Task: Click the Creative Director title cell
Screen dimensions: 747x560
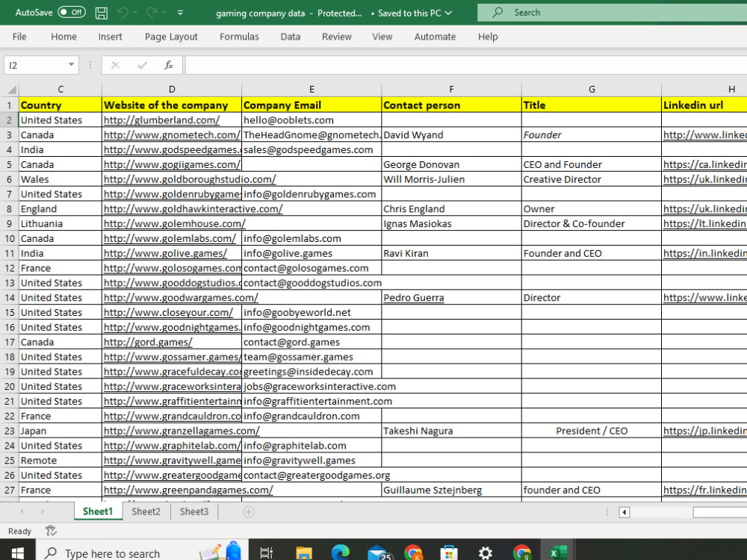Action: [592, 179]
